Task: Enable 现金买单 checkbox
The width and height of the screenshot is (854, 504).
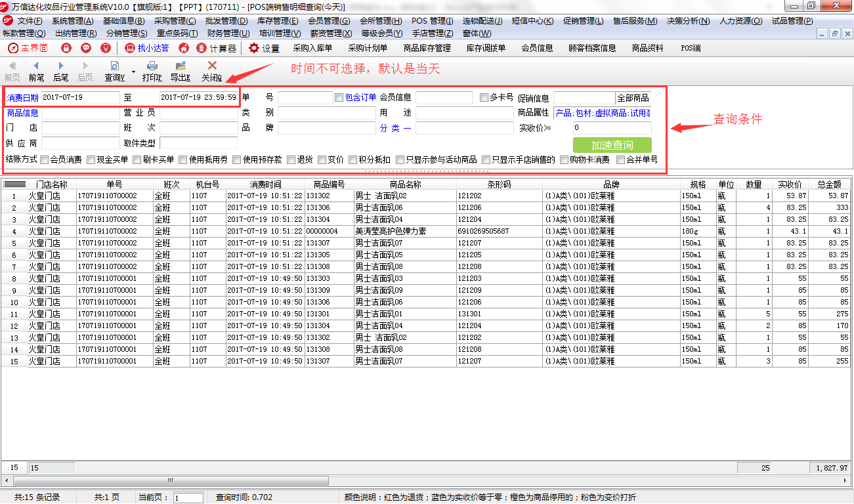Action: tap(91, 159)
